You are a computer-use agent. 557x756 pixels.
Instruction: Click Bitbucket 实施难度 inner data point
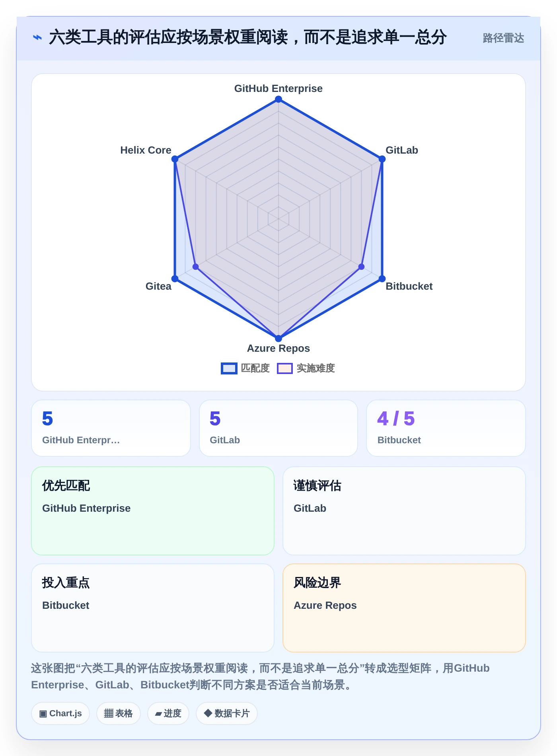[361, 267]
